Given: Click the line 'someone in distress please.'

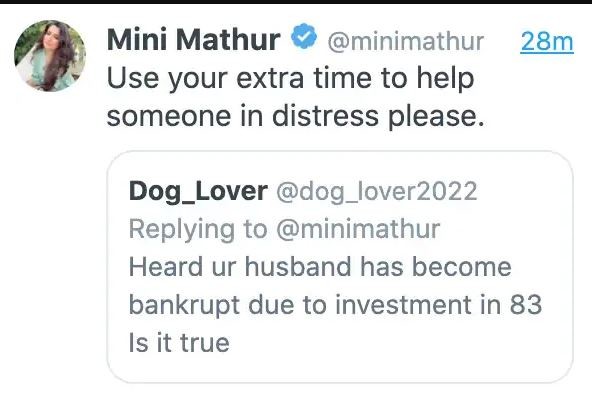Looking at the screenshot, I should tap(295, 116).
